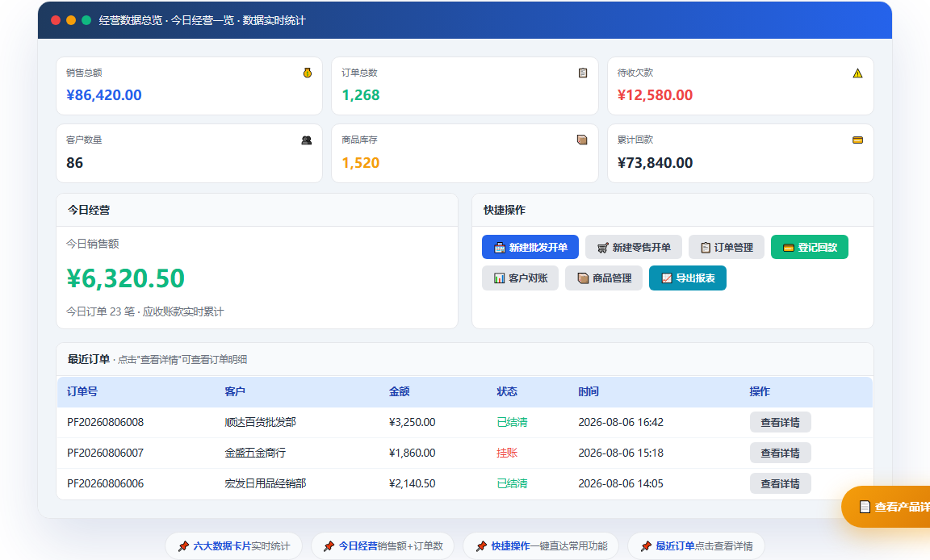Open 商品管理 quick action
Viewport: 930px width, 560px height.
pyautogui.click(x=604, y=278)
